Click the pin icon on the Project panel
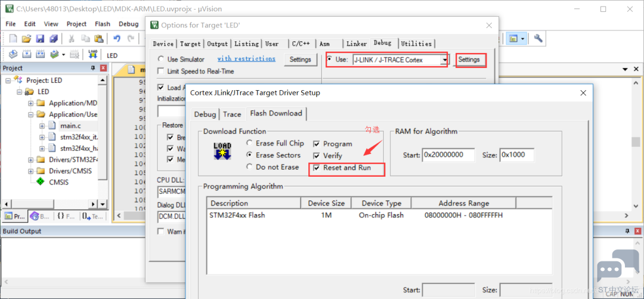Viewport: 644px width, 299px height. tap(93, 68)
